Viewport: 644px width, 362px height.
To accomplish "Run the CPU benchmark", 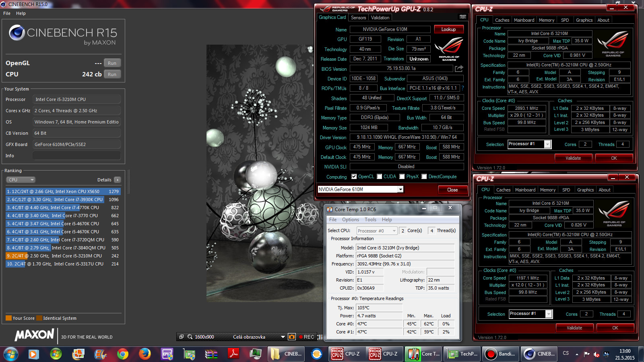I will [112, 74].
